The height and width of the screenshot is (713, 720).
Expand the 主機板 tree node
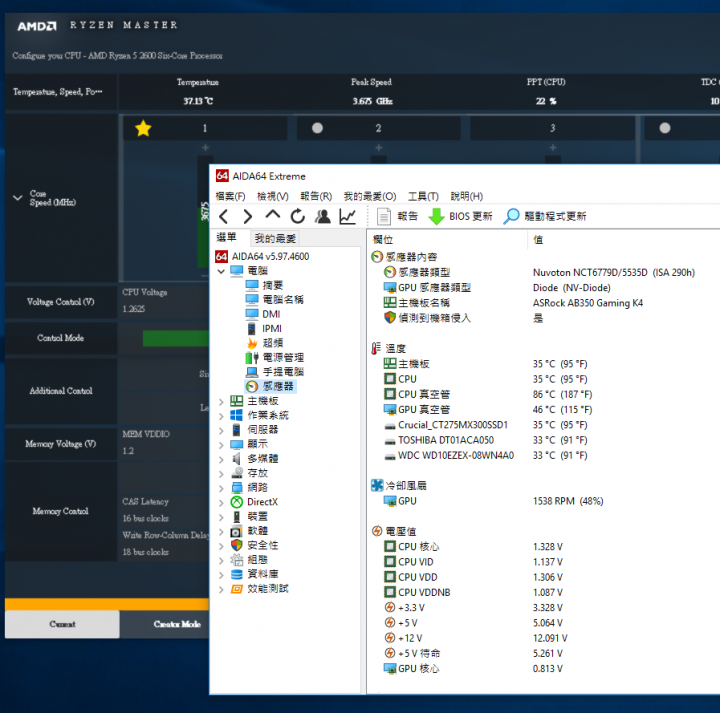point(221,402)
